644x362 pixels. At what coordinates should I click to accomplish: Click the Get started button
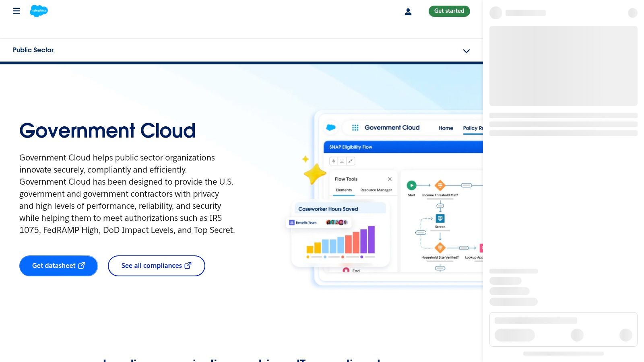[x=449, y=11]
